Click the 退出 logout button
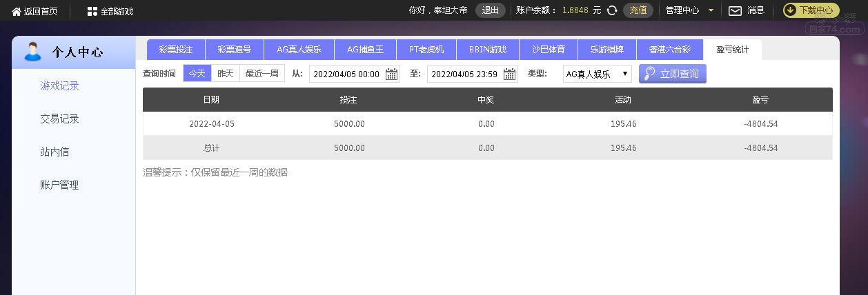This screenshot has height=295, width=868. (x=491, y=10)
